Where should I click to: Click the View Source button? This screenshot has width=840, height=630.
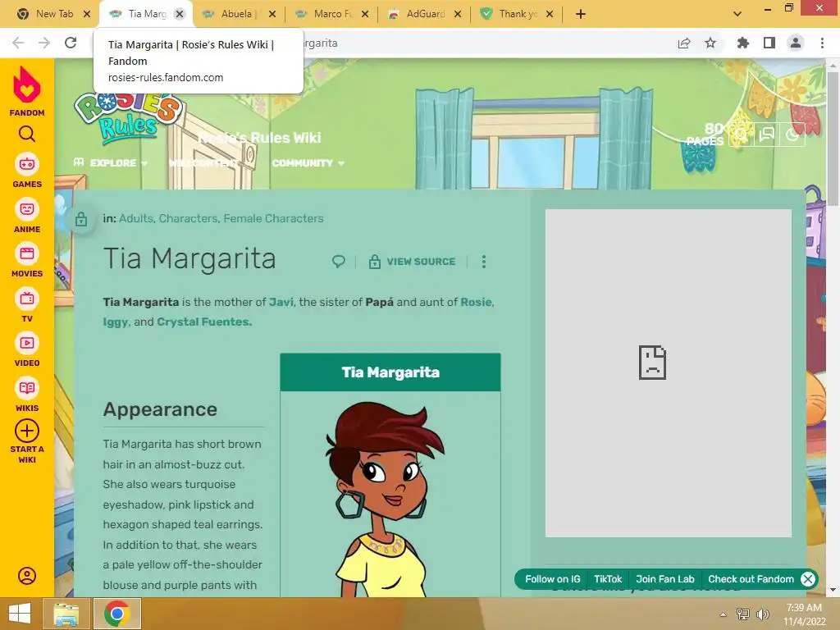[412, 262]
